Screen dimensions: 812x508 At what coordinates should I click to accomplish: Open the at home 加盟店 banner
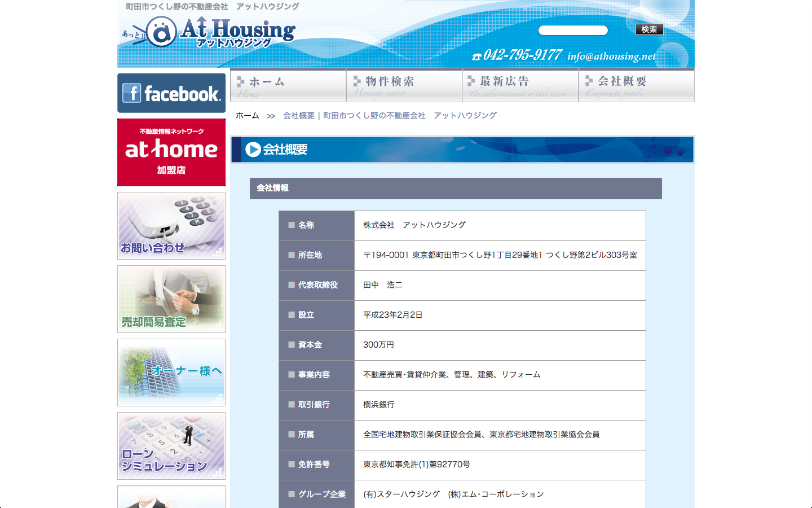click(171, 152)
